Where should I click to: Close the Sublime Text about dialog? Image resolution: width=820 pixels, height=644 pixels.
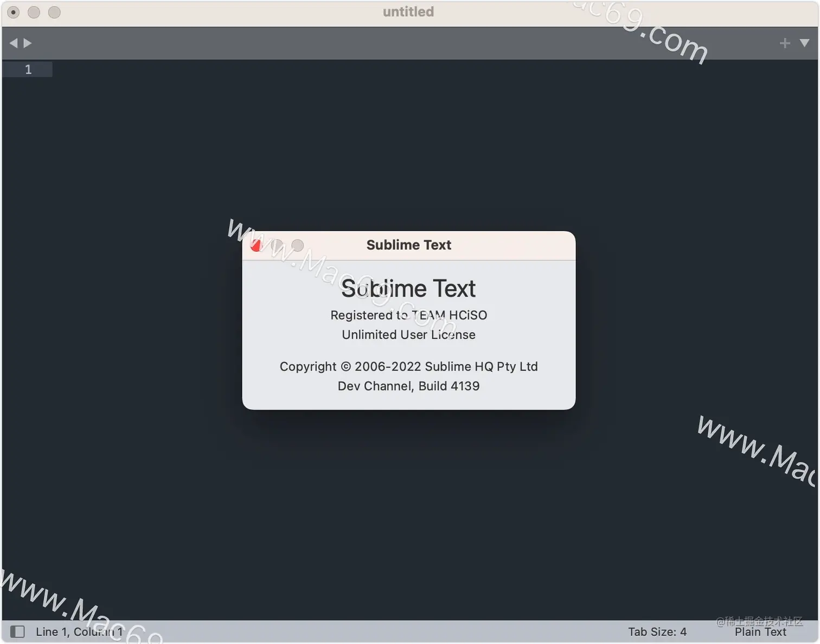click(257, 245)
